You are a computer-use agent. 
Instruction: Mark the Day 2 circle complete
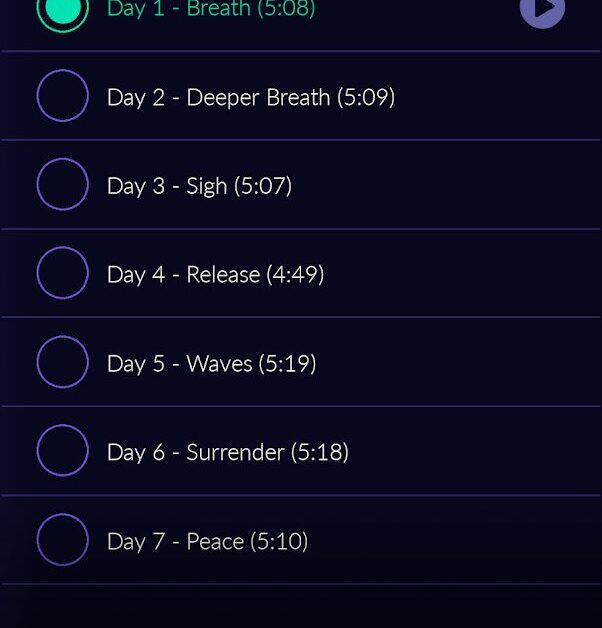pyautogui.click(x=62, y=96)
